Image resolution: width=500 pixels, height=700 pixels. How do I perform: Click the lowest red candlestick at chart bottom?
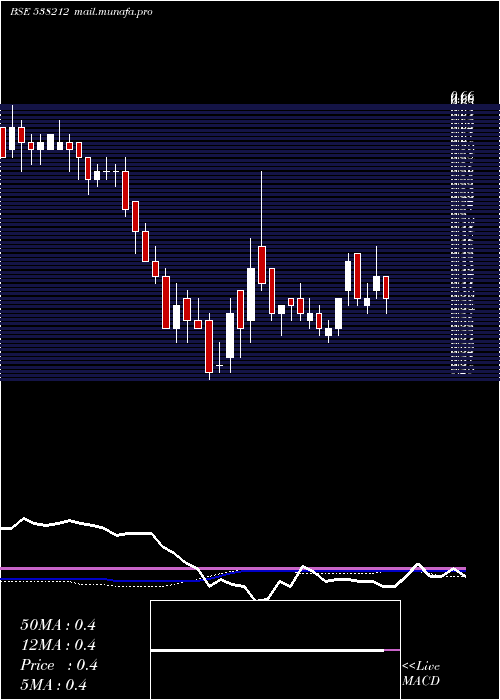(x=209, y=346)
